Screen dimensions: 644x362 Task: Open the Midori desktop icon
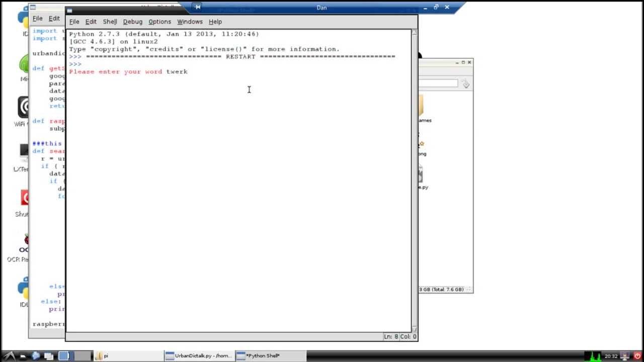pos(24,68)
